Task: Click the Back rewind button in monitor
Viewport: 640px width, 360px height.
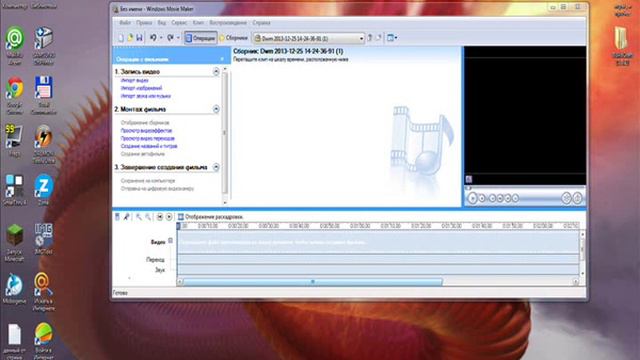Action: click(492, 198)
